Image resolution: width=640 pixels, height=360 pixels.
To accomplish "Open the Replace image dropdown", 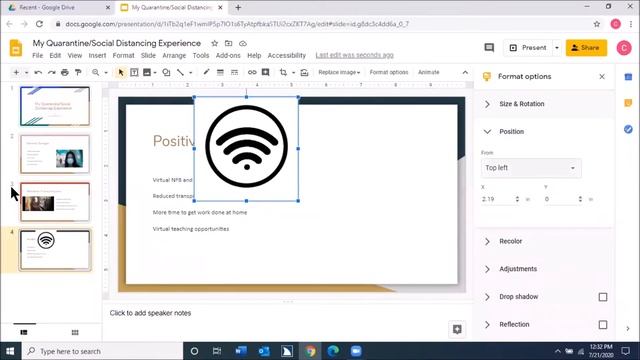I will [339, 72].
